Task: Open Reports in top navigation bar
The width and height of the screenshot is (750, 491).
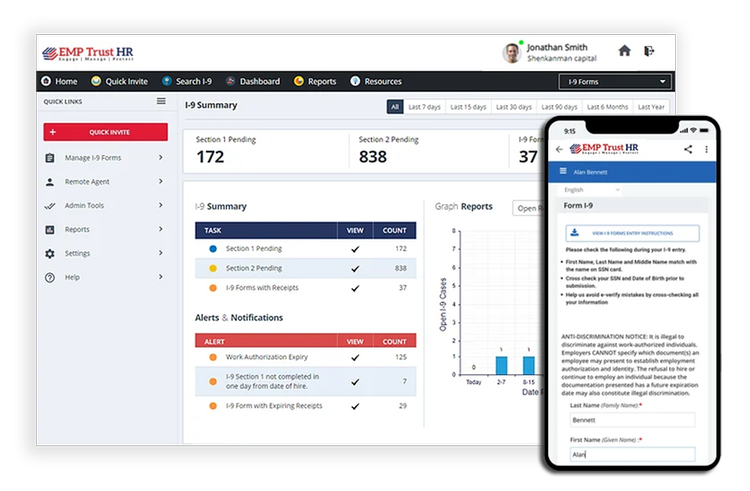Action: tap(315, 81)
